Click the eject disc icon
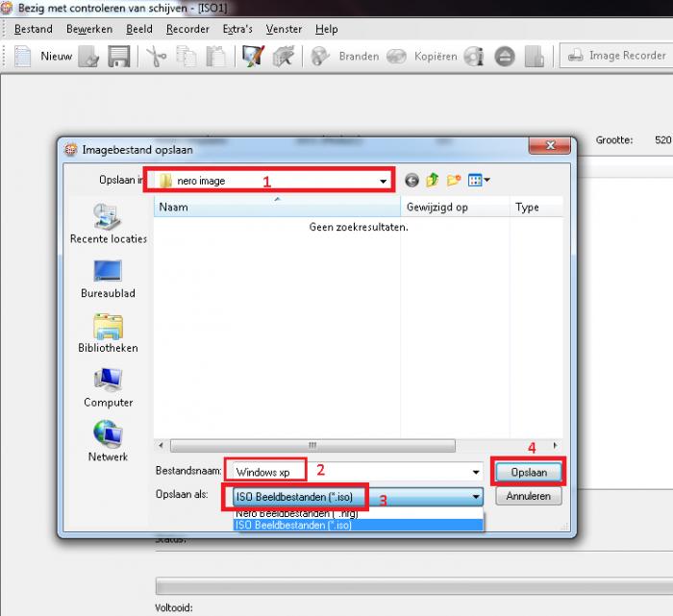Screen dimensions: 673x616 [505, 56]
